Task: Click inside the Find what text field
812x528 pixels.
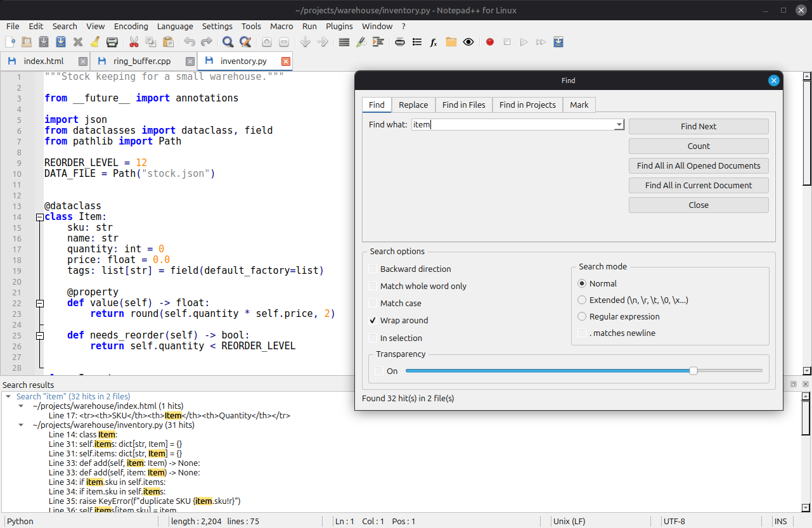Action: pos(513,125)
